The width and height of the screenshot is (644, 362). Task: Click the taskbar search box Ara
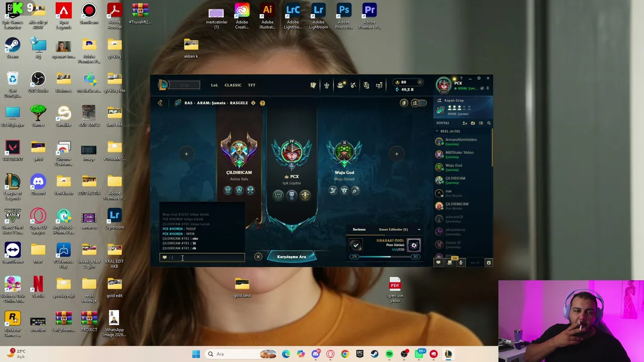[x=242, y=354]
